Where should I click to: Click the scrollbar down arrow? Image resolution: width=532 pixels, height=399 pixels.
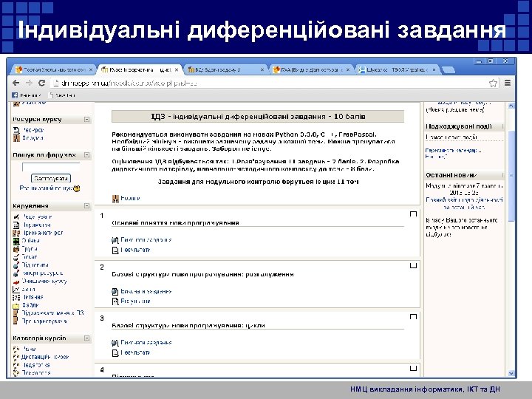[511, 373]
